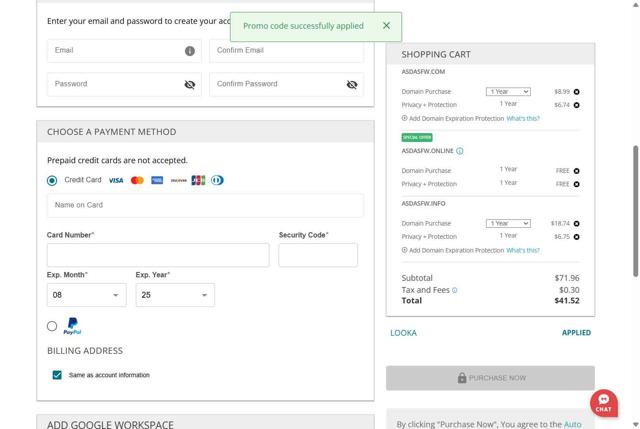This screenshot has height=429, width=640.
Task: Focus the Email input field
Action: 124,51
